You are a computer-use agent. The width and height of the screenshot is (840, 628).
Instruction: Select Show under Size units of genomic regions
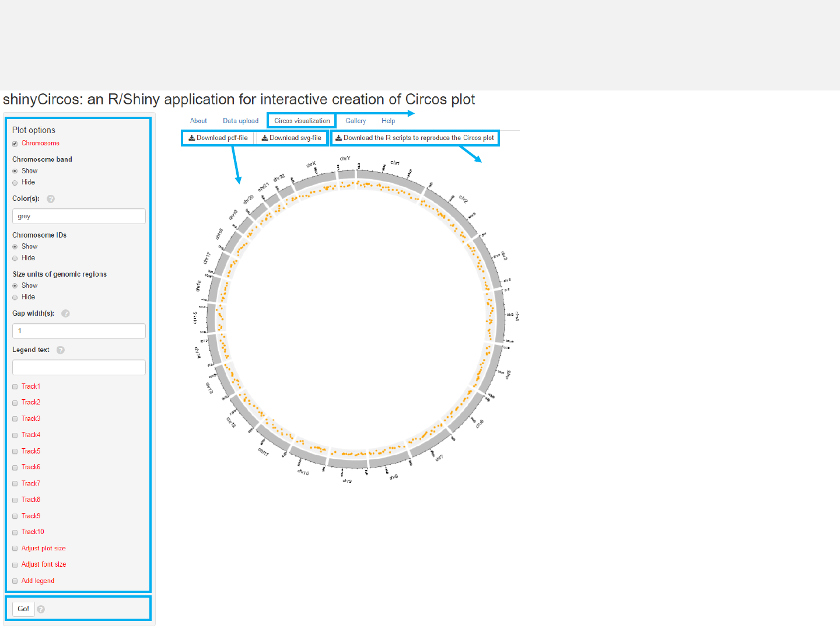15,286
